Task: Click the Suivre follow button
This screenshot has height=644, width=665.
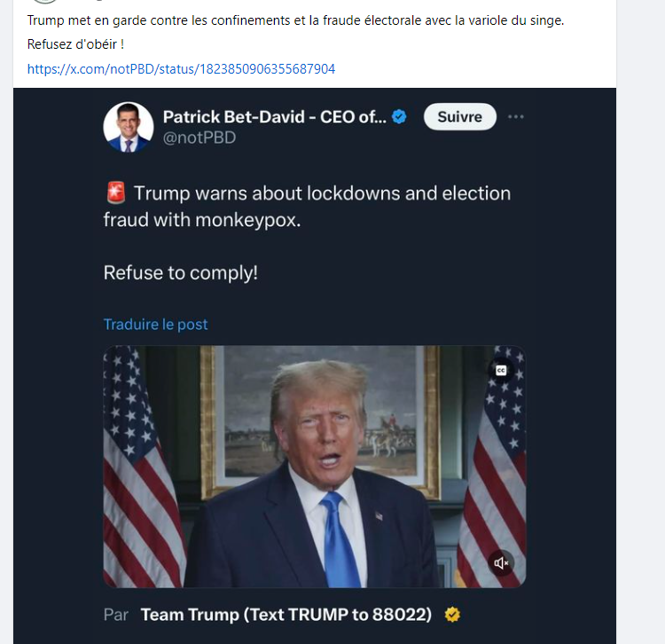Action: tap(459, 117)
